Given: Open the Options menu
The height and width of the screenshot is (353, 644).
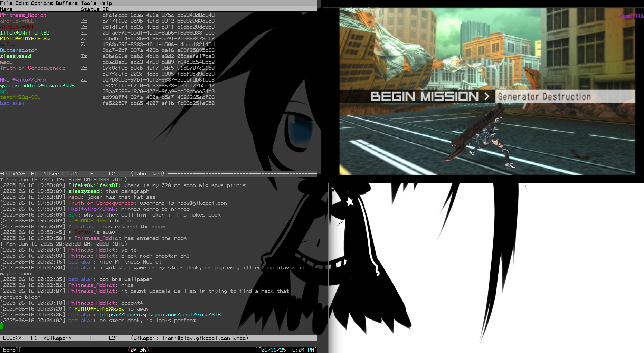Looking at the screenshot, I should point(42,3).
